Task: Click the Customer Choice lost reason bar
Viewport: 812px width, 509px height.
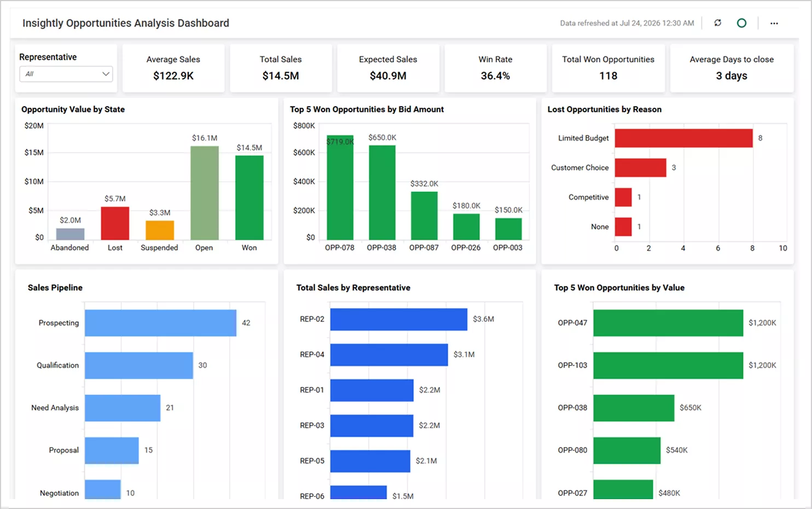Action: click(x=640, y=167)
